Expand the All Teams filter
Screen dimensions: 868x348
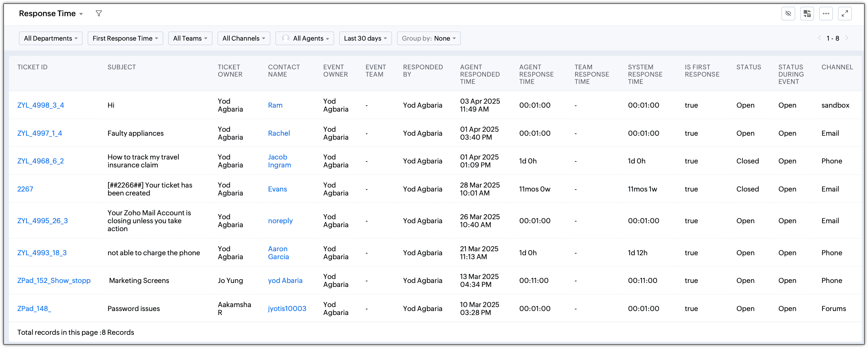190,38
